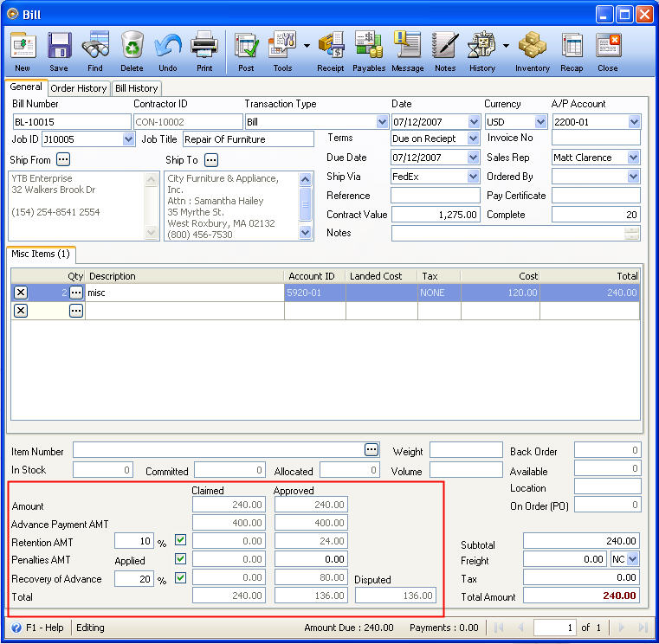The image size is (659, 644).
Task: Open the Tools toolbar icon
Action: click(x=282, y=51)
